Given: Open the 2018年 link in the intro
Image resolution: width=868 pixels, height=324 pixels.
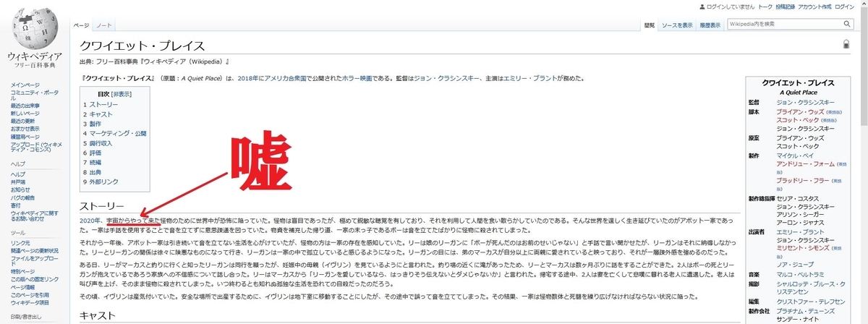Looking at the screenshot, I should click(x=248, y=78).
